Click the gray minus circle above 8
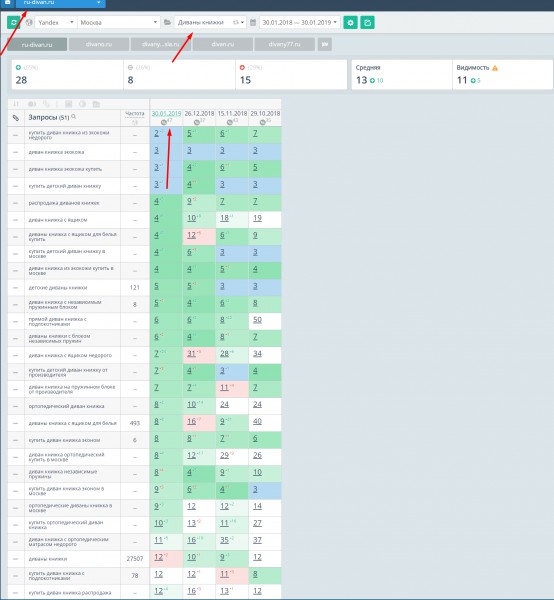Image resolution: width=554 pixels, height=600 pixels. pos(130,68)
